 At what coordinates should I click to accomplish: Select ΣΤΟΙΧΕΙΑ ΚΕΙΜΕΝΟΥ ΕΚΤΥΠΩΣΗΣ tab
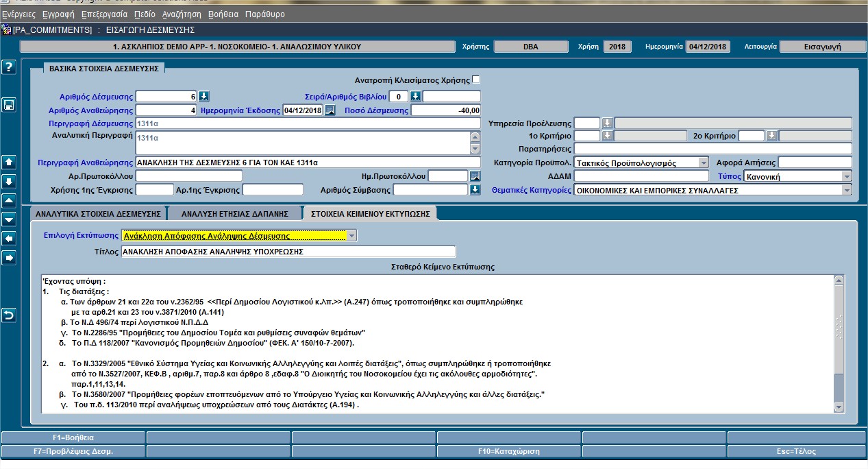(370, 213)
